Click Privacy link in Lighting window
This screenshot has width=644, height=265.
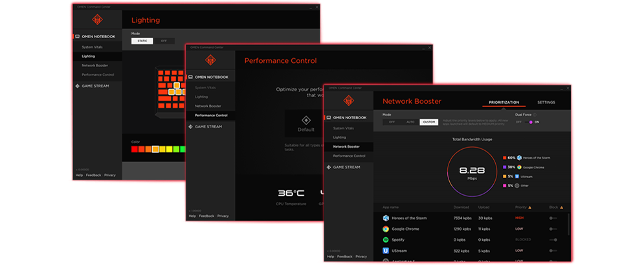tap(109, 176)
